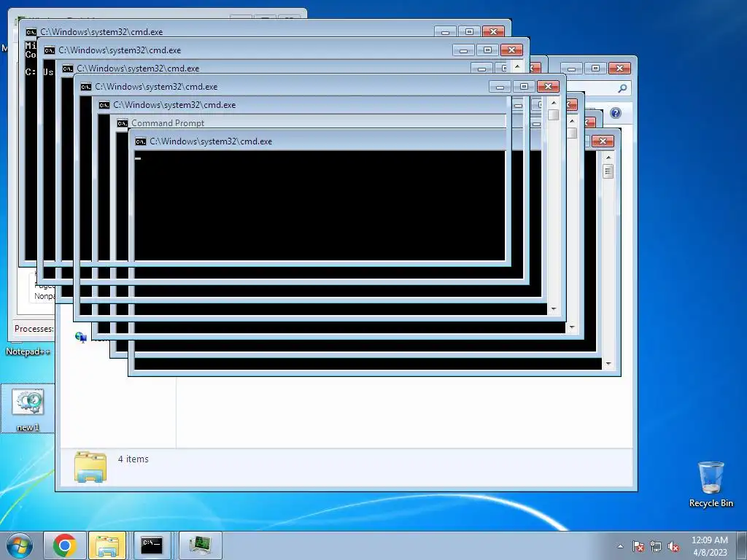Minimize the second-from-front cmd.exe window
This screenshot has height=560, width=747.
(x=463, y=50)
